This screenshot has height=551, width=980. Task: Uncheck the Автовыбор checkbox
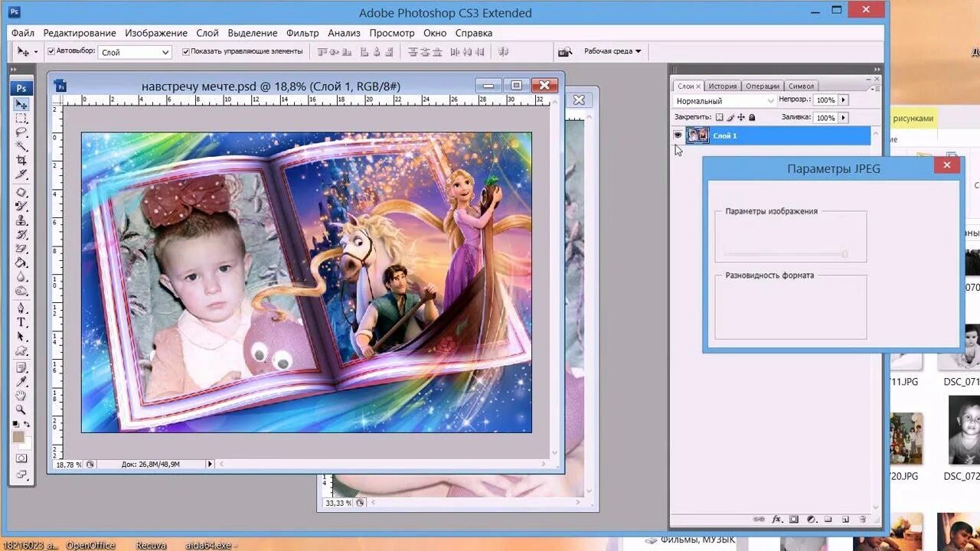point(51,51)
